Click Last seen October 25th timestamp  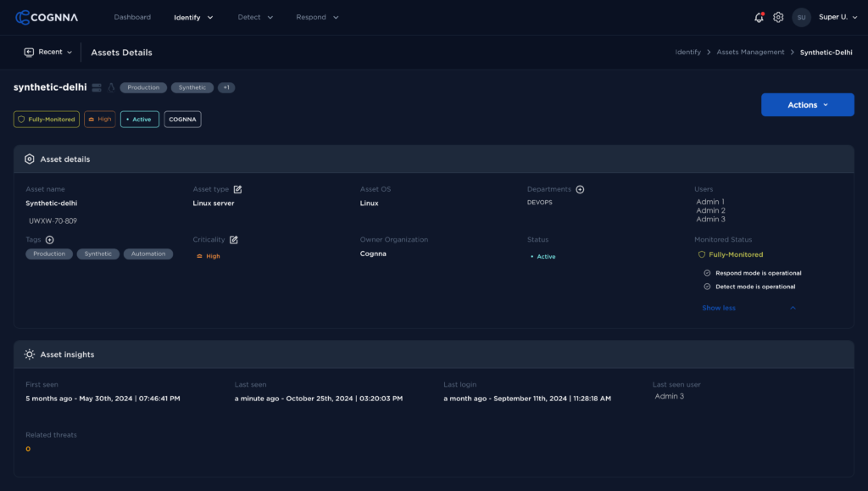pos(319,399)
